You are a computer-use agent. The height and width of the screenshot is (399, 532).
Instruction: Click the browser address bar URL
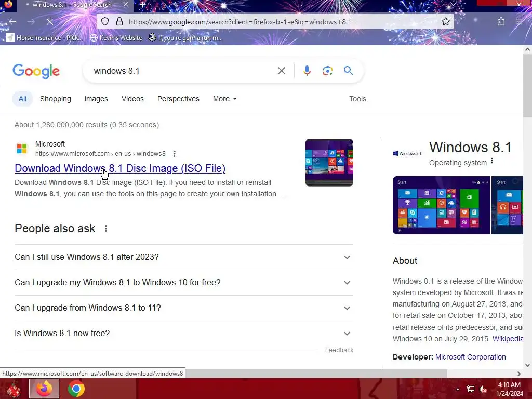240,22
